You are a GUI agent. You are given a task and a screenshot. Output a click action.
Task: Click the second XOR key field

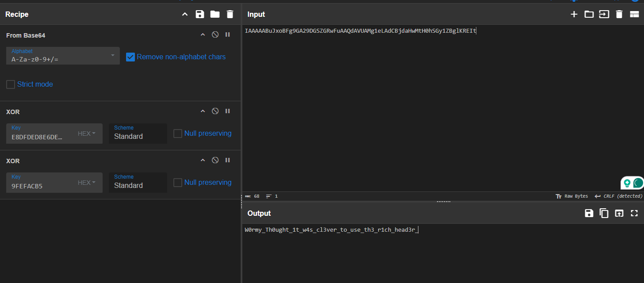tap(42, 186)
